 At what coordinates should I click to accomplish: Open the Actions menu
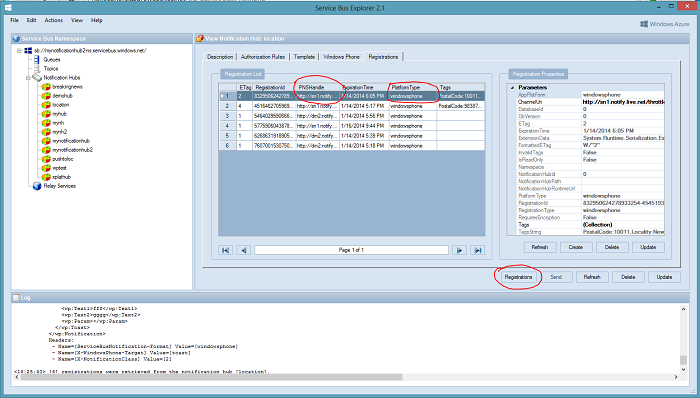54,20
